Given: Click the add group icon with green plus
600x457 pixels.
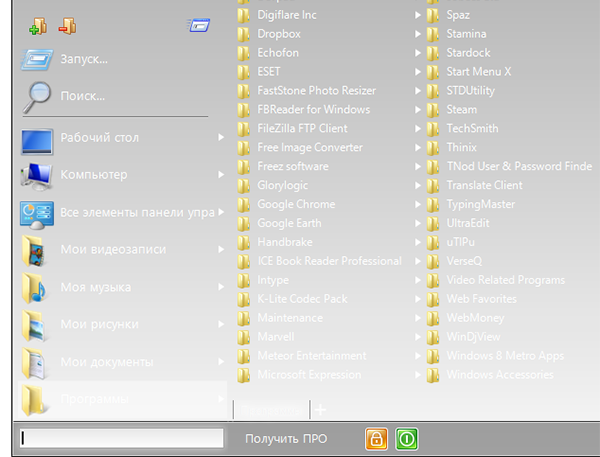Looking at the screenshot, I should pos(38,26).
